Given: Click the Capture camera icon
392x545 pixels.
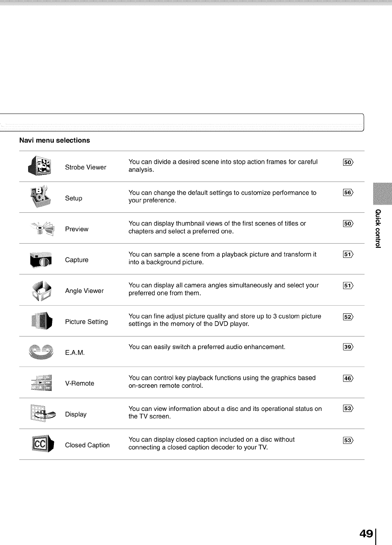Looking at the screenshot, I should [41, 260].
